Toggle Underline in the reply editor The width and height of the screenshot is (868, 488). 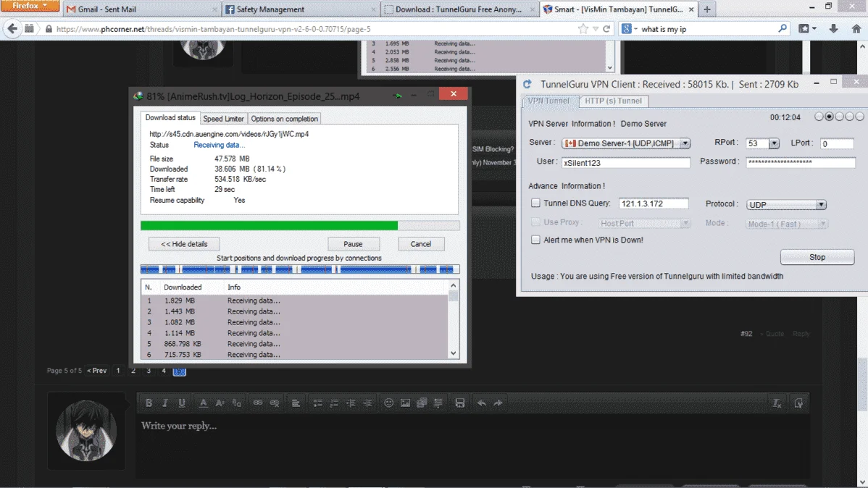coord(182,403)
